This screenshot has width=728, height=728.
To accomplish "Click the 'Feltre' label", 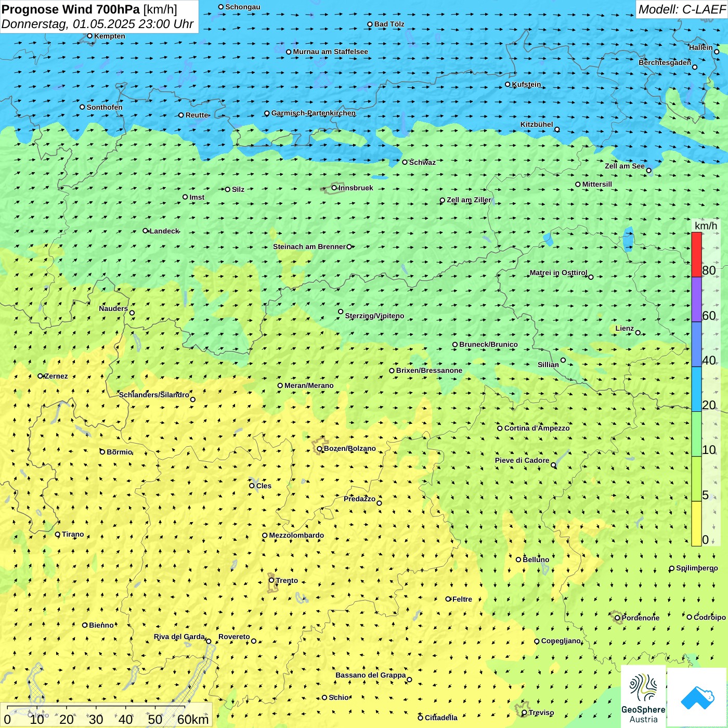I will pos(462,599).
